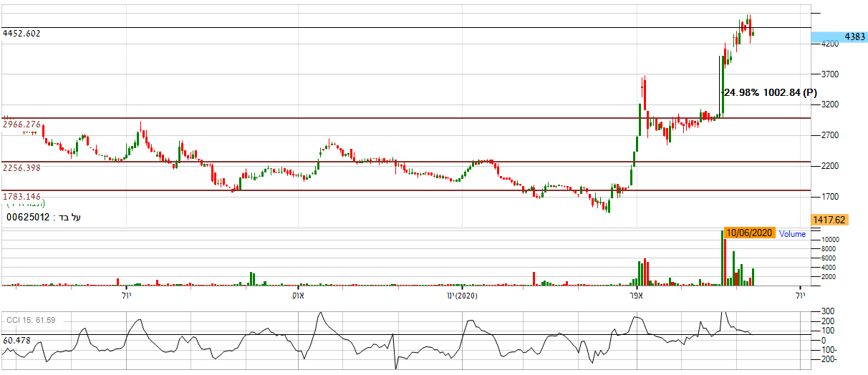Select the 1783.146 support level label

[23, 196]
